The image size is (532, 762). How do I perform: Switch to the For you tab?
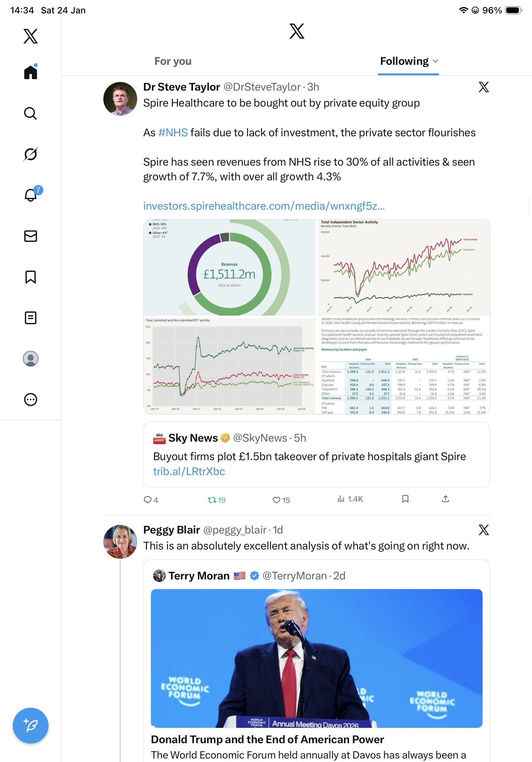(173, 61)
